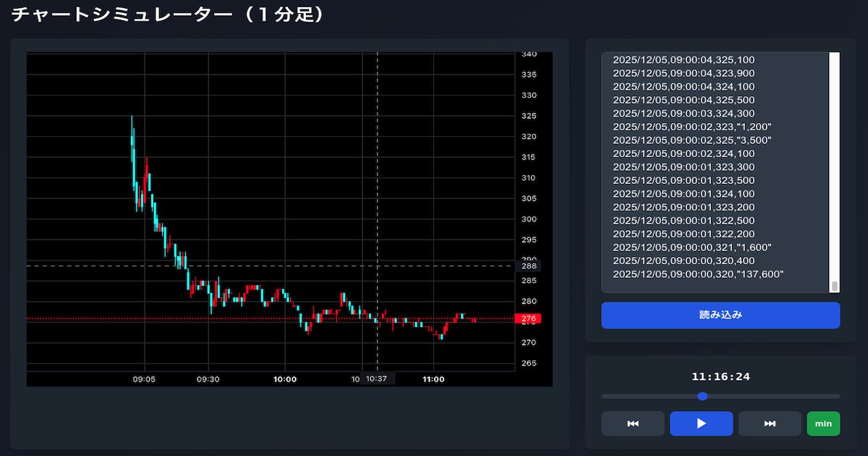Click the 読み込み load button
The width and height of the screenshot is (868, 456).
coord(720,315)
